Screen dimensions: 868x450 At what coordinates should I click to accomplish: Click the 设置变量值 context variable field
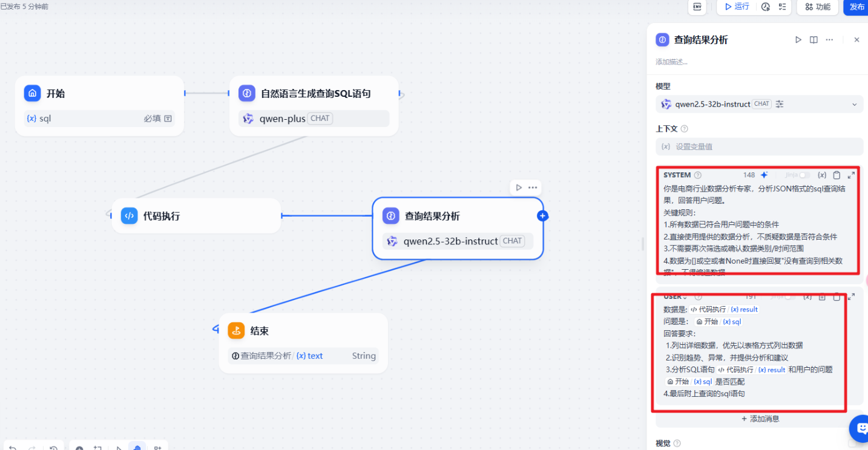point(759,146)
